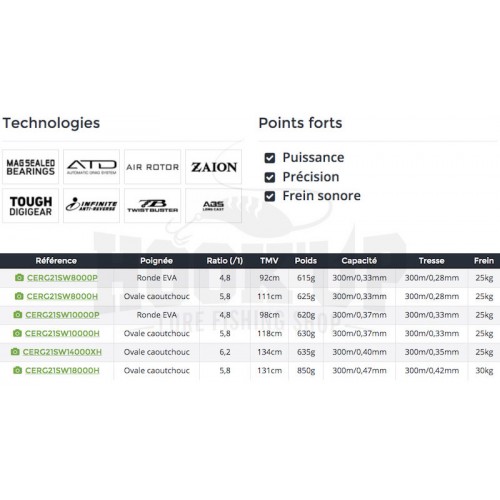The width and height of the screenshot is (500, 500).
Task: Open the CERG21SW10000P reference link
Action: [x=62, y=315]
